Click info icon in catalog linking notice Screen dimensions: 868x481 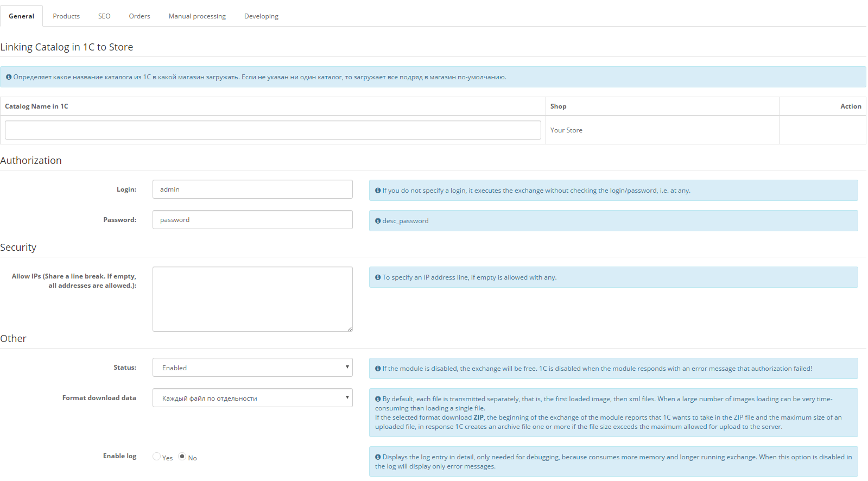tap(9, 77)
